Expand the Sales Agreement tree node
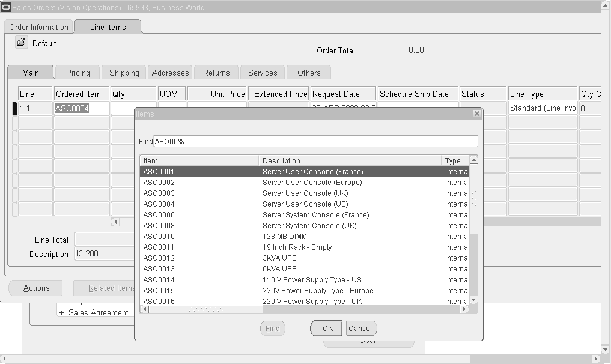 (x=61, y=312)
